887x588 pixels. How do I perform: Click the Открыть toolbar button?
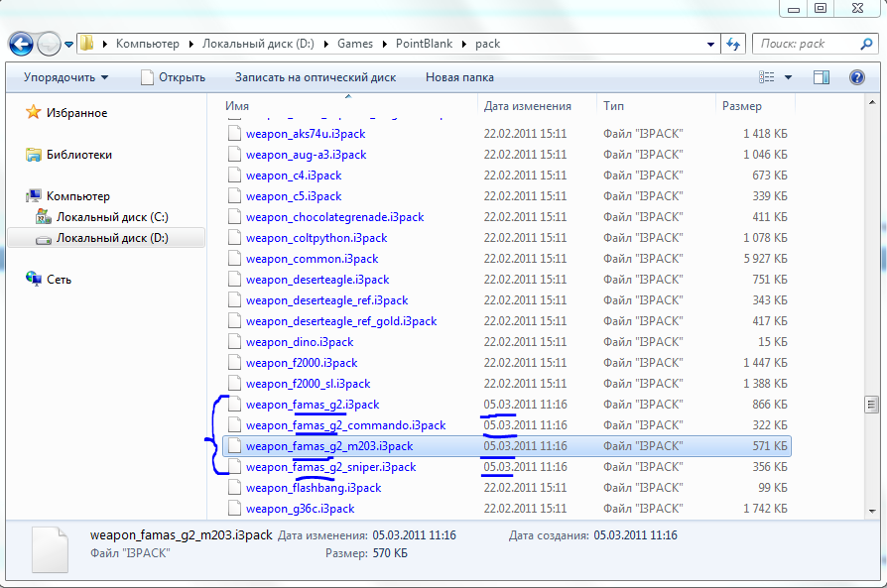(x=173, y=77)
